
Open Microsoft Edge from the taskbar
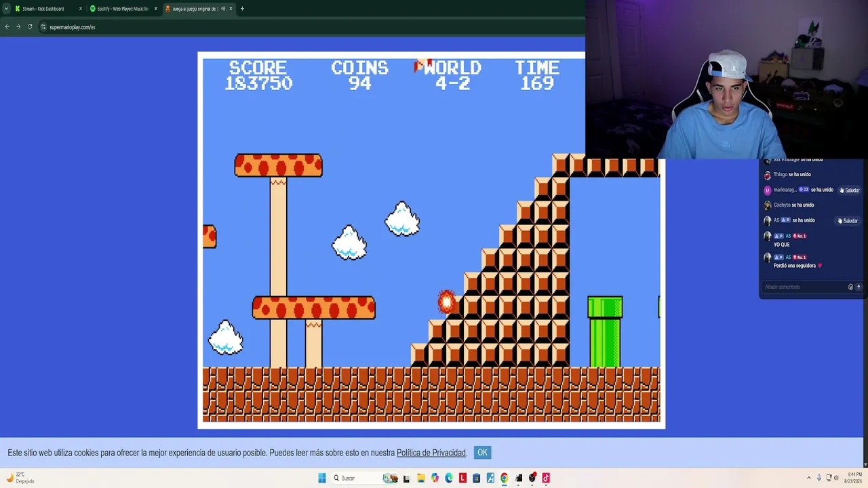tap(449, 478)
